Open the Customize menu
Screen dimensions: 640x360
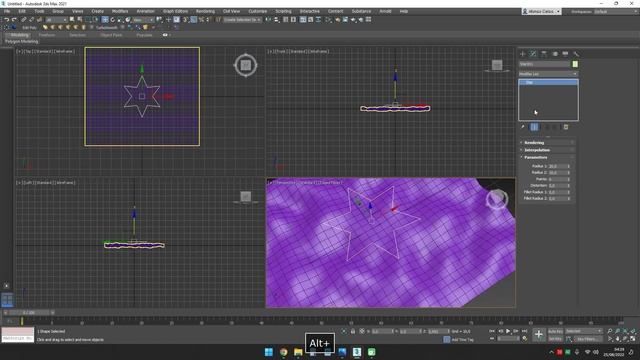pyautogui.click(x=258, y=11)
